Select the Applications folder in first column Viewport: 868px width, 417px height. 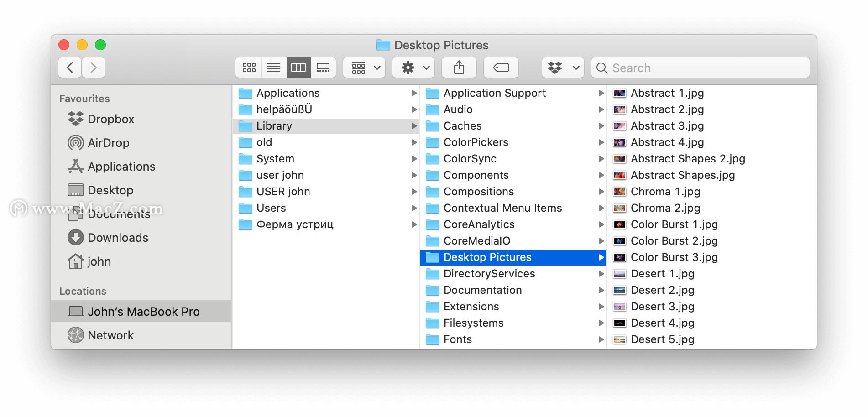click(x=326, y=93)
